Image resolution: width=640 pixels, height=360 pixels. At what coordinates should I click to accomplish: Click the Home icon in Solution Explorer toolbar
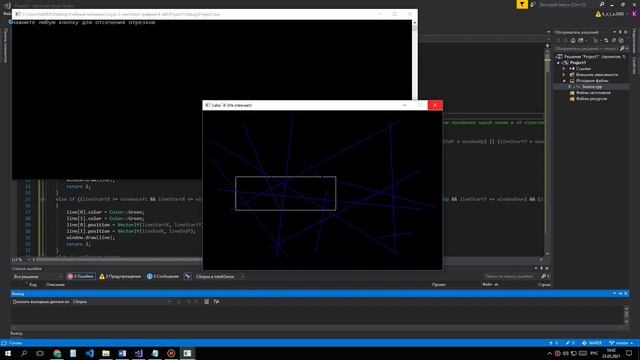(573, 40)
